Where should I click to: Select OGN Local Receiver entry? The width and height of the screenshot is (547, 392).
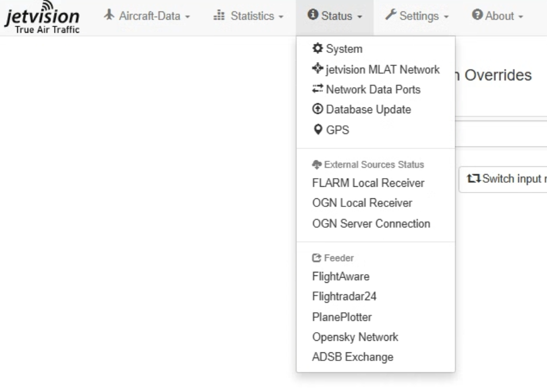pos(362,203)
